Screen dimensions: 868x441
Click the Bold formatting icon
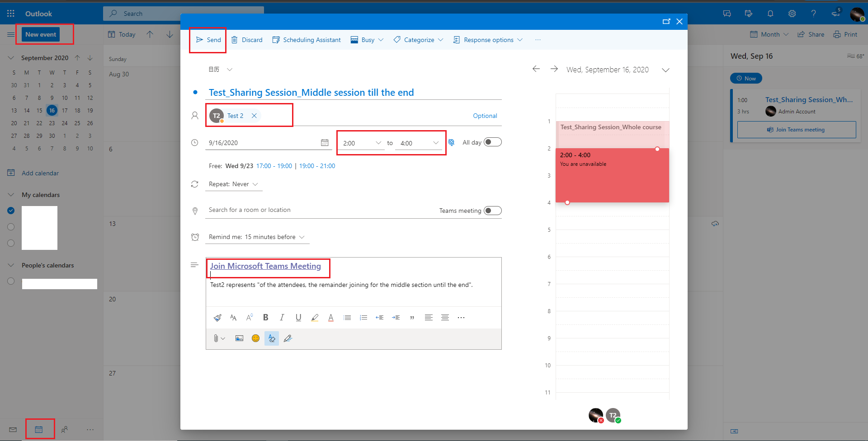(x=266, y=317)
